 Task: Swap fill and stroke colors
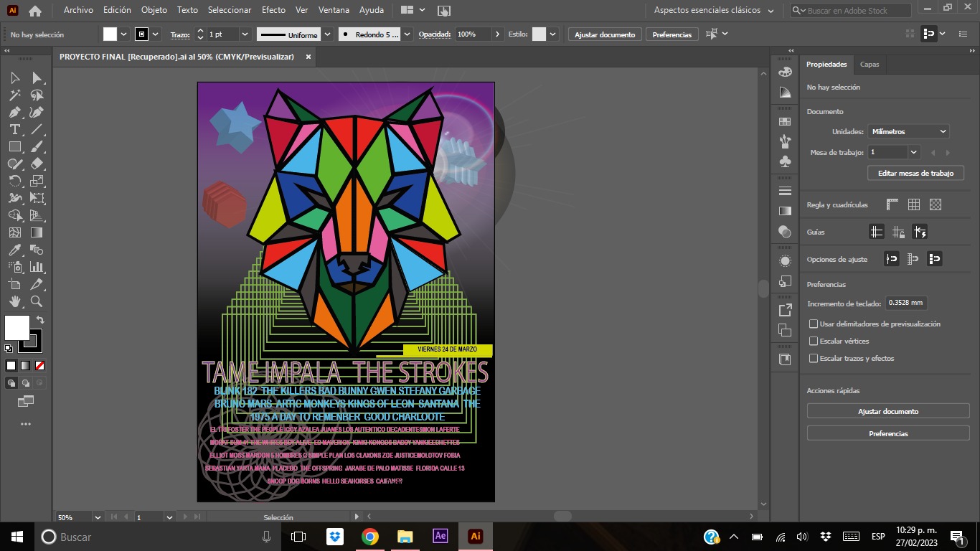point(40,320)
